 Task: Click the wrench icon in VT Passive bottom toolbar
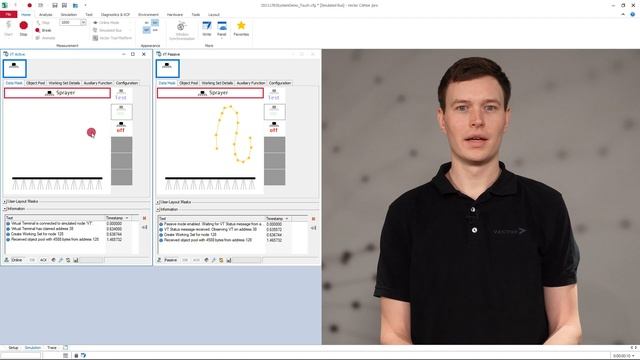point(214,260)
